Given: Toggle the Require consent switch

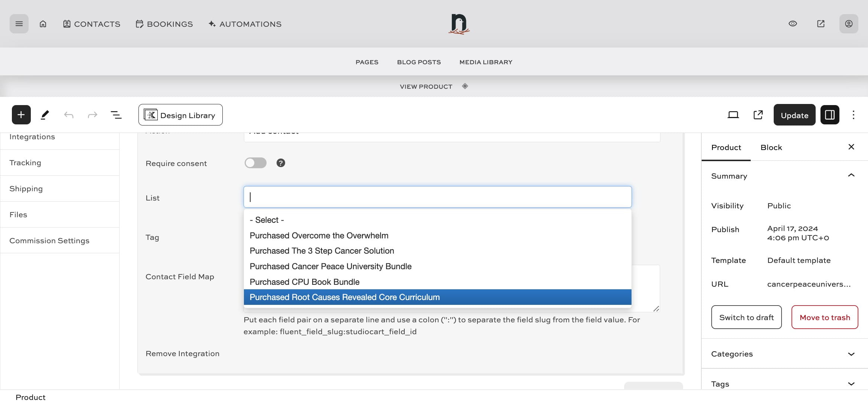Looking at the screenshot, I should pos(255,163).
